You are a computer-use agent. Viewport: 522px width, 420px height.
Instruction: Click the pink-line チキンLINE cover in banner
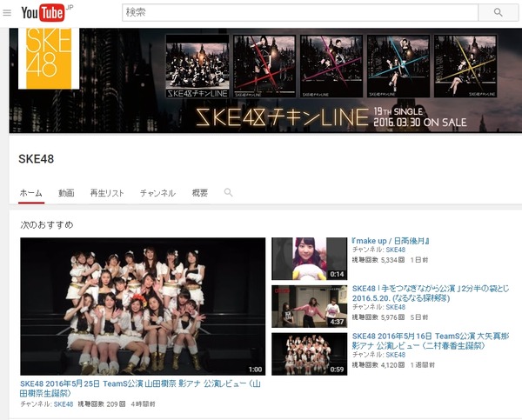[x=331, y=66]
